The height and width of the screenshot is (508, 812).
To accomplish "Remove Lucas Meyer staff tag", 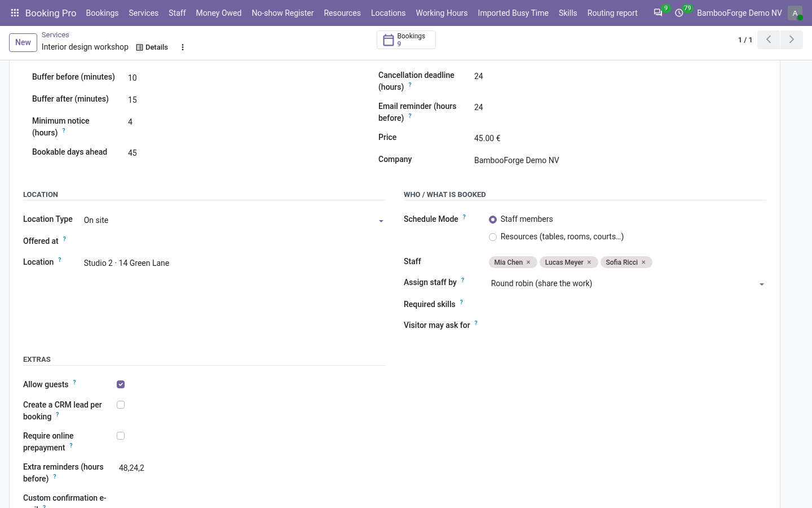I will pyautogui.click(x=589, y=262).
